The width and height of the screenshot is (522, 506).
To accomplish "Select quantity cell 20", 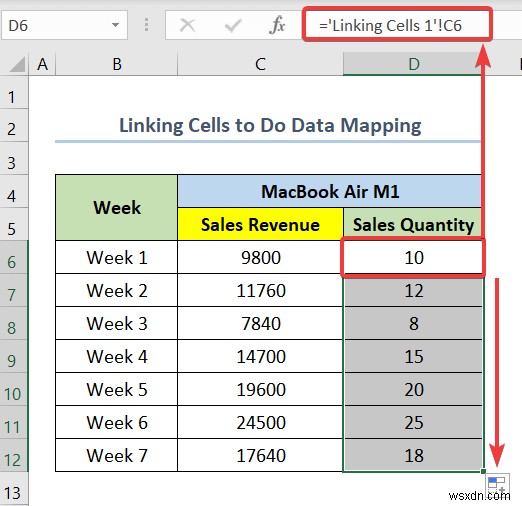I will point(413,389).
